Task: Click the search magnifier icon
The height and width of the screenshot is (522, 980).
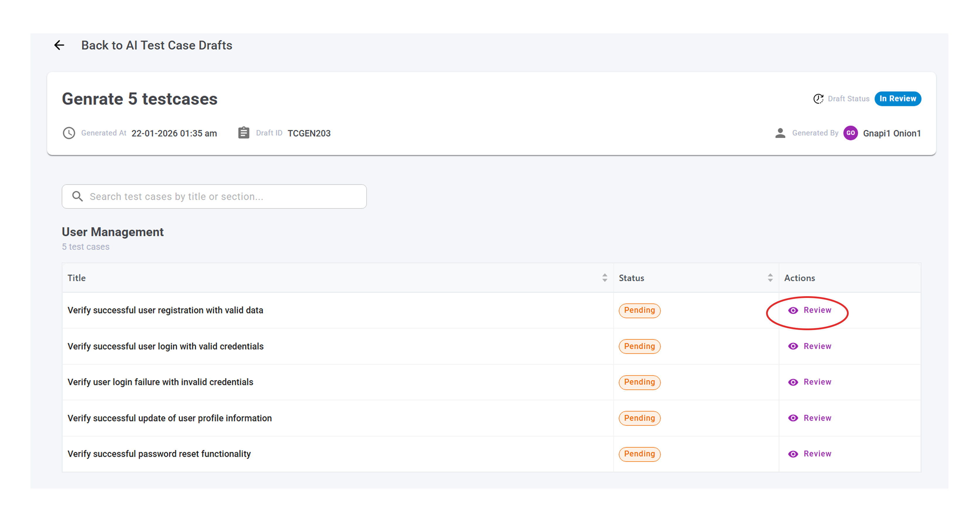Action: pos(78,196)
